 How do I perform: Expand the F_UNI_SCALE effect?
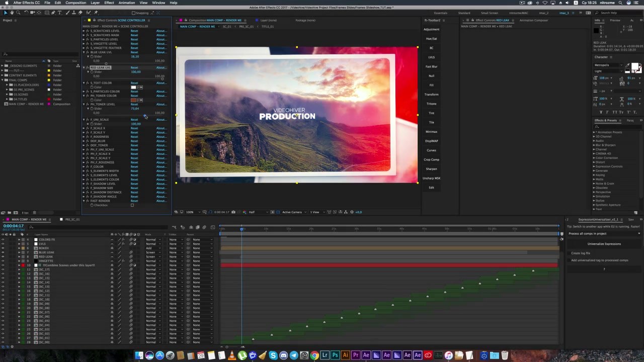(x=84, y=119)
